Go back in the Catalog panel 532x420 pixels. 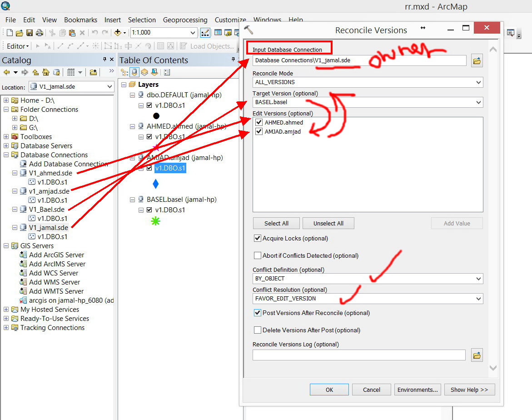click(x=6, y=72)
